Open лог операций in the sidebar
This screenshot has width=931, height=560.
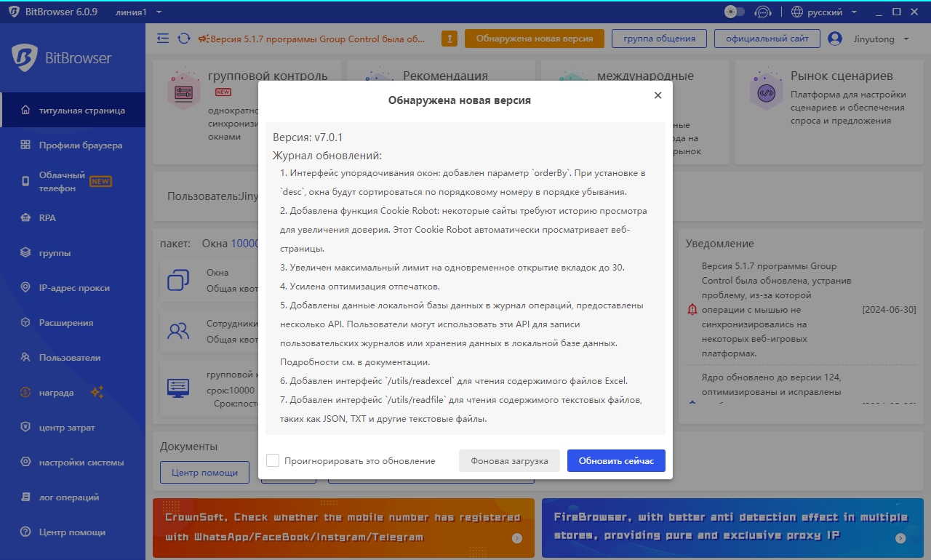pos(73,497)
